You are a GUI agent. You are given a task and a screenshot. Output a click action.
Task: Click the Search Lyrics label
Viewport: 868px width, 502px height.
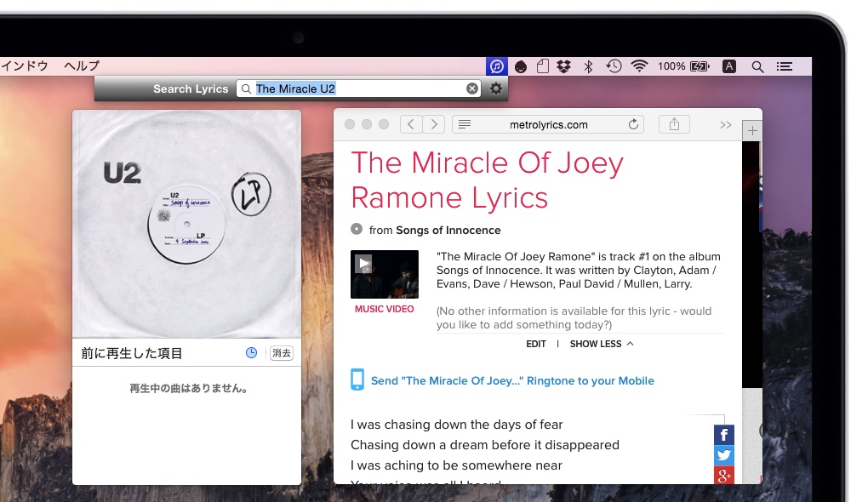191,88
